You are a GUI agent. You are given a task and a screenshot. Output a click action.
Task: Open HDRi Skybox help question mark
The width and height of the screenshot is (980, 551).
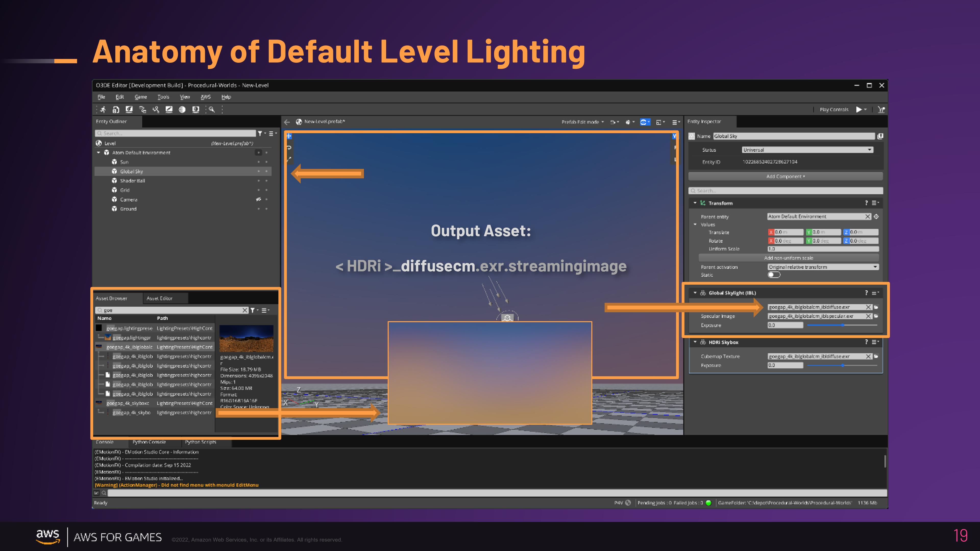tap(866, 342)
